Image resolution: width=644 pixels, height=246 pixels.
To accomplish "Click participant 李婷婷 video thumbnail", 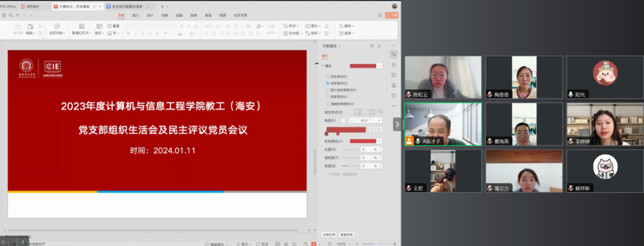I will (605, 124).
